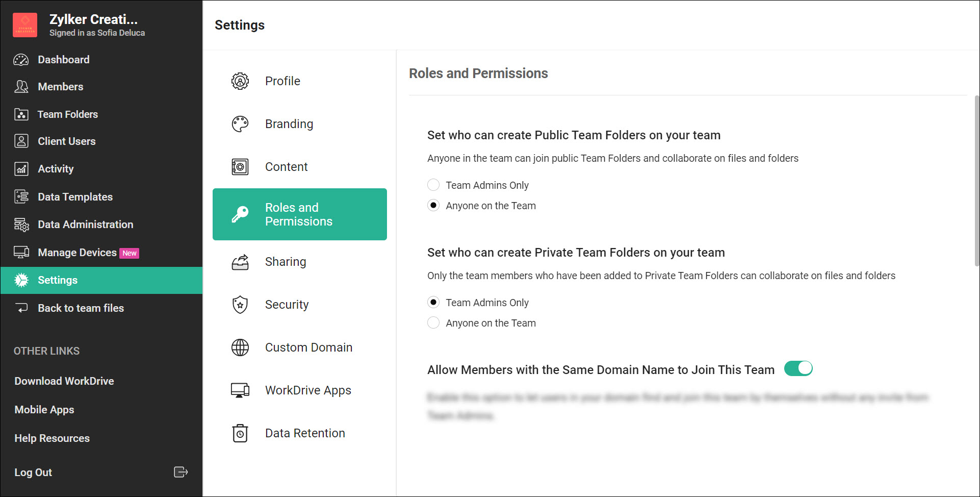Click the Log Out exit icon

(x=180, y=472)
